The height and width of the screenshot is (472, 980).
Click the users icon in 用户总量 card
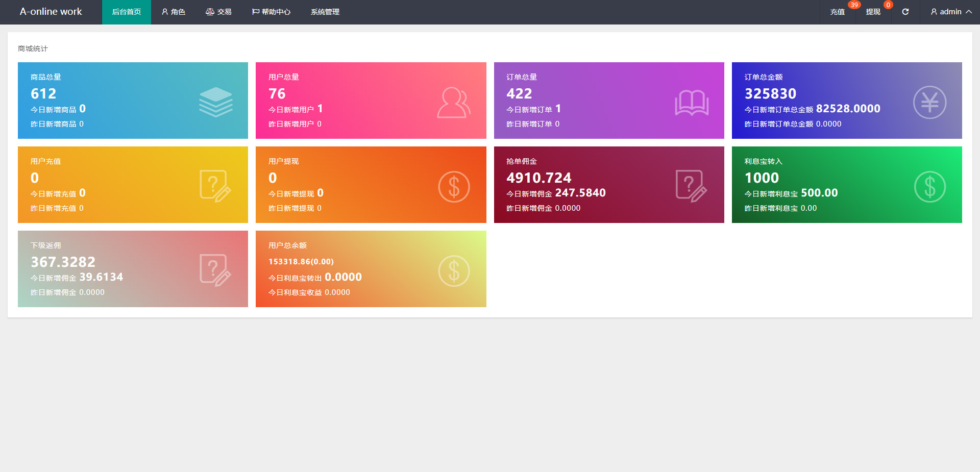click(x=453, y=103)
